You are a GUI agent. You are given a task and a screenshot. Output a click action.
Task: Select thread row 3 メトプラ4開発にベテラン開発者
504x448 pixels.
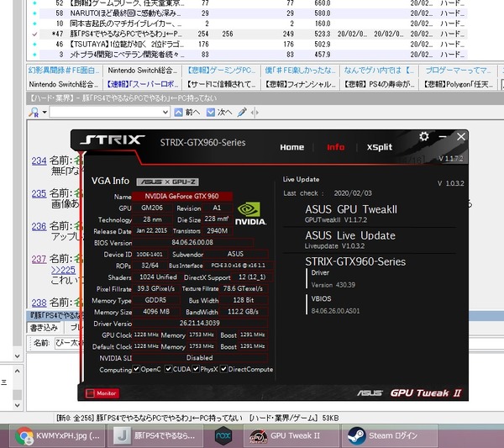(x=247, y=55)
